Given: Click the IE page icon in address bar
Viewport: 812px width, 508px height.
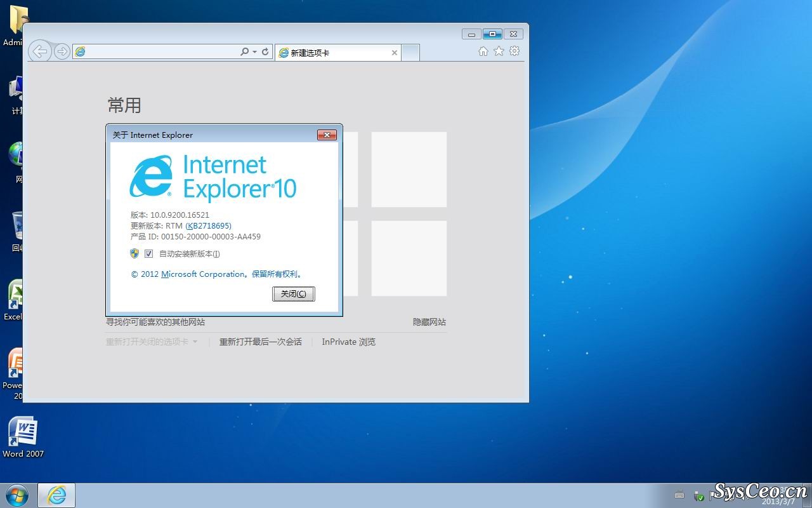Looking at the screenshot, I should click(x=80, y=52).
